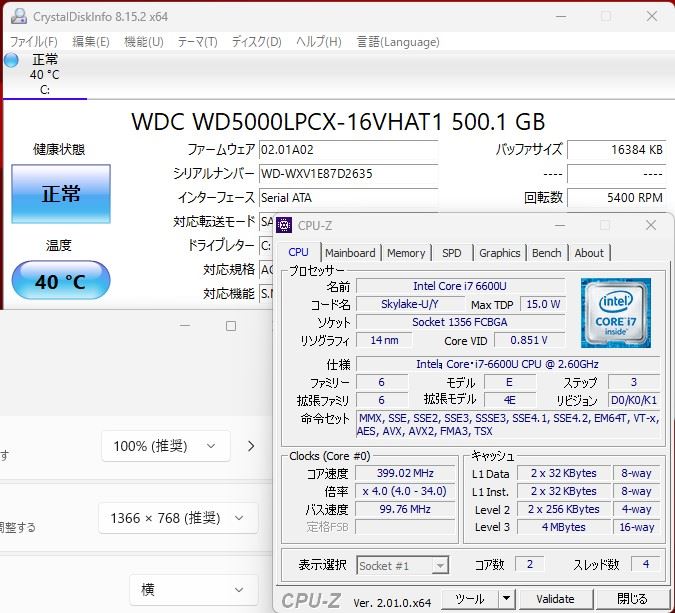Open the 1366 × 768 (推奨) resolution dropdown
675x613 pixels.
click(178, 518)
